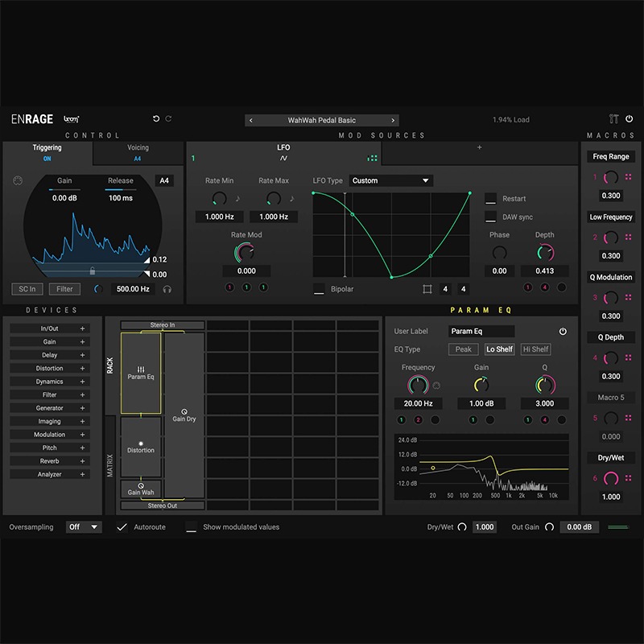
Task: Toggle the DAW sync checkbox
Action: (x=491, y=217)
